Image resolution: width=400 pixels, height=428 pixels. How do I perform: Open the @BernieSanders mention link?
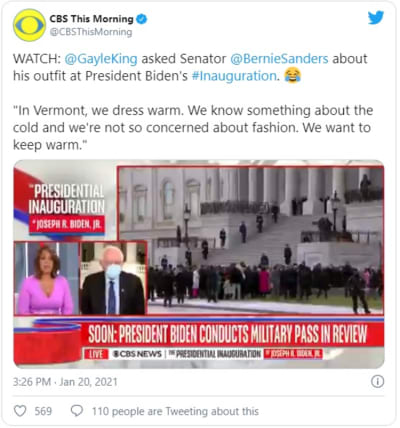279,59
